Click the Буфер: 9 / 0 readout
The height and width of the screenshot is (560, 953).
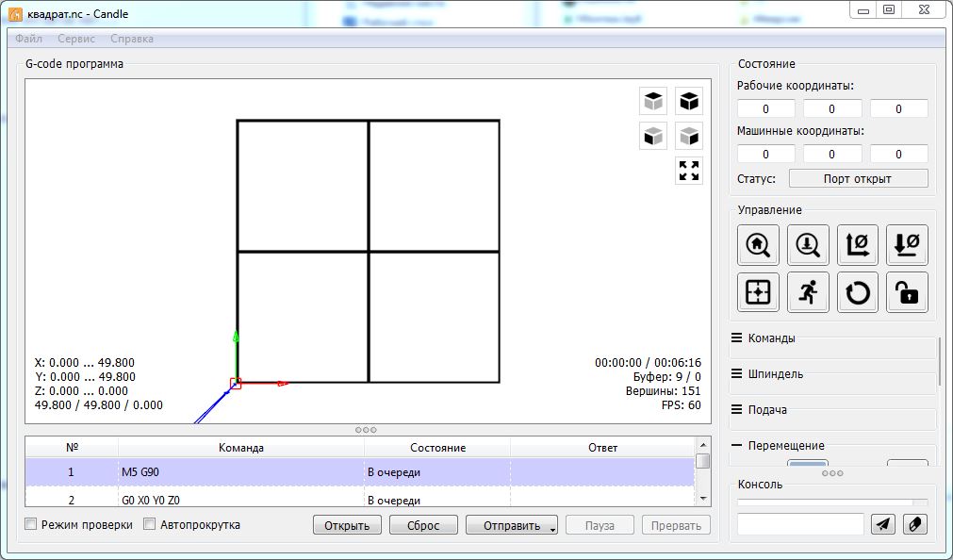[666, 377]
